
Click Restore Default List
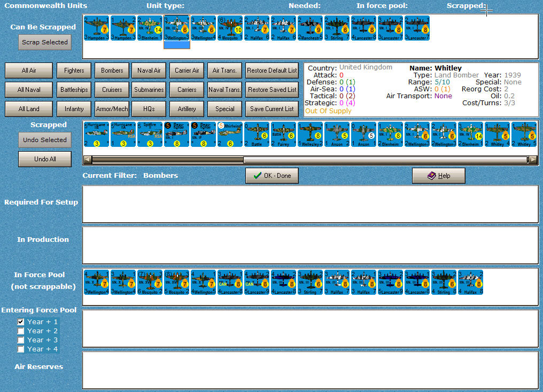coord(272,70)
